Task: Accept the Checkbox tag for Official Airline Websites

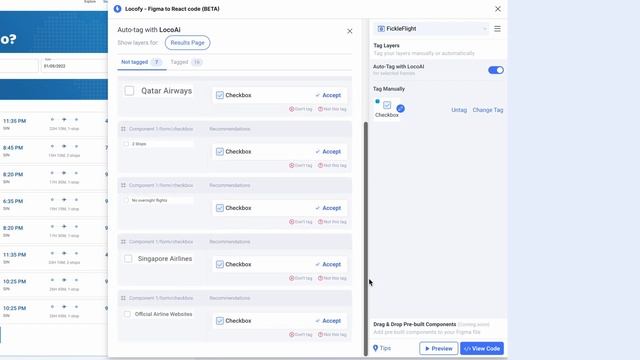Action: click(328, 320)
